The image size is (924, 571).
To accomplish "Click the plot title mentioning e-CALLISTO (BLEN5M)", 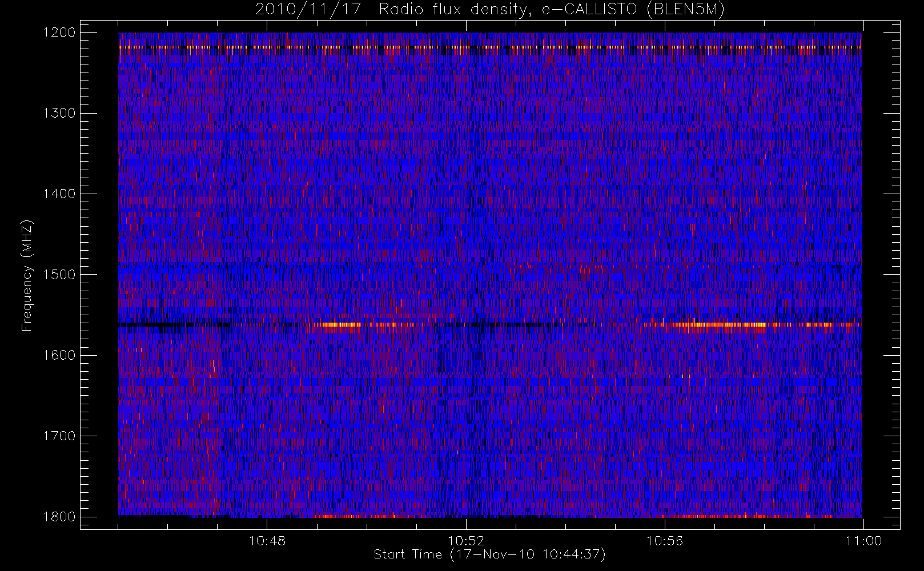I will click(490, 10).
